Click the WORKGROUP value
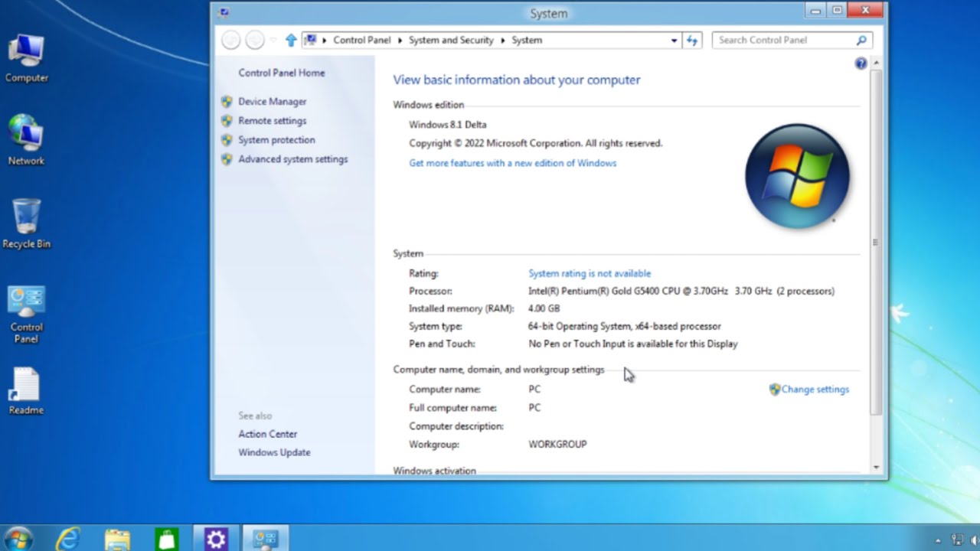 [x=557, y=444]
